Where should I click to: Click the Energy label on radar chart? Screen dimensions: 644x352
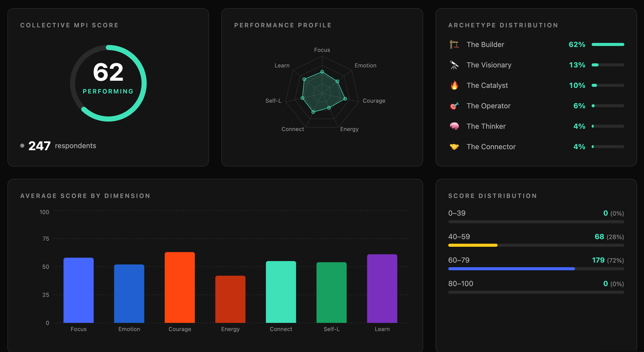pos(350,129)
